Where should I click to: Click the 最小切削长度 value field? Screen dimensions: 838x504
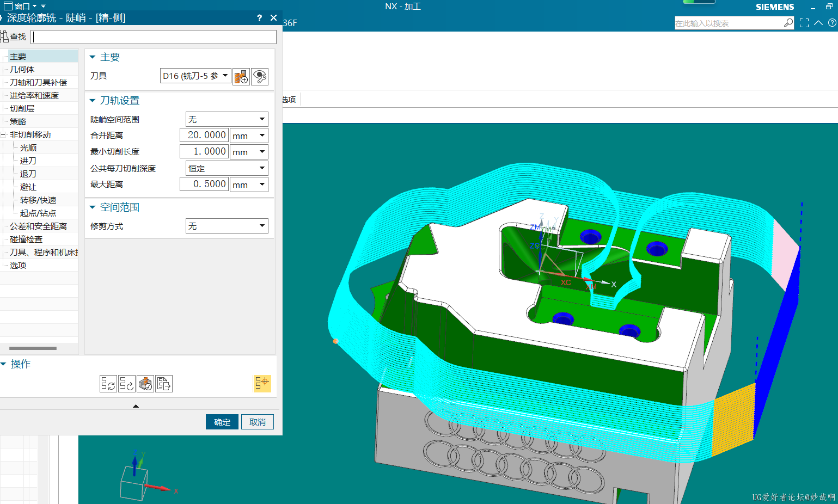[204, 151]
